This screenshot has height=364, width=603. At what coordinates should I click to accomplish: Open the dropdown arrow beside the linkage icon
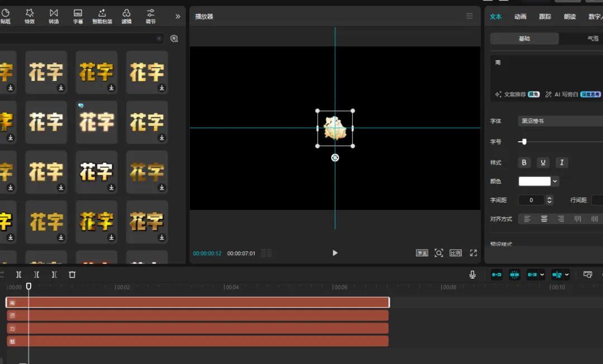point(542,275)
